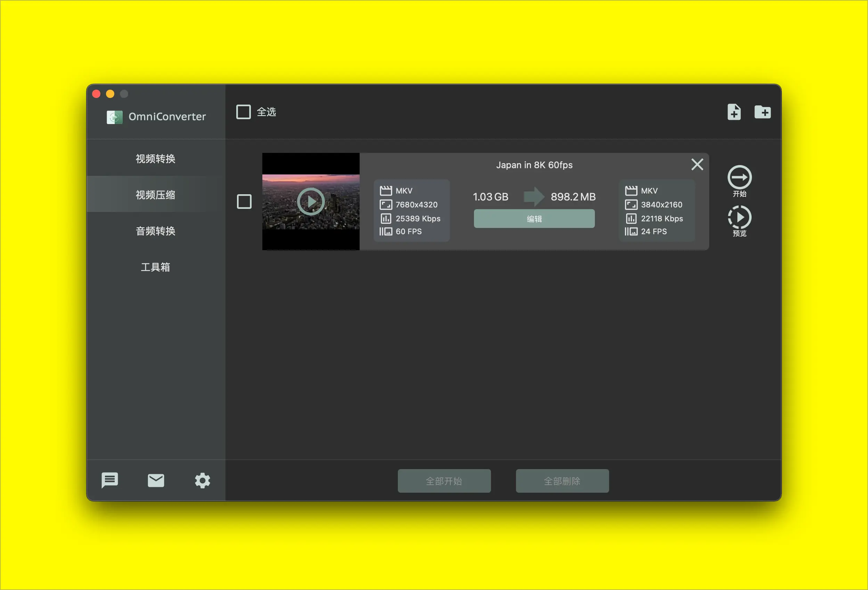Click the 1.03 GB original size
This screenshot has width=868, height=590.
[x=490, y=197]
